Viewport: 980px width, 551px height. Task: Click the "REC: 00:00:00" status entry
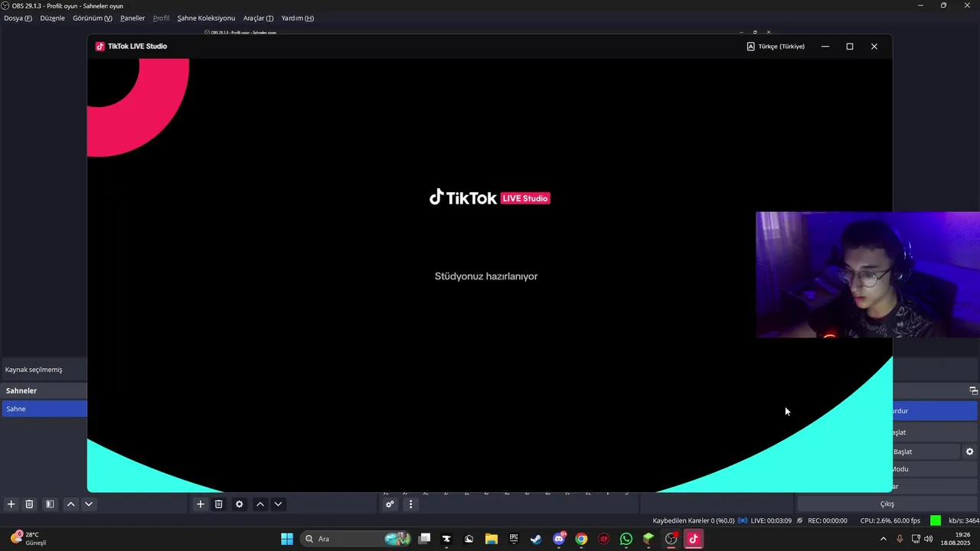pyautogui.click(x=827, y=521)
